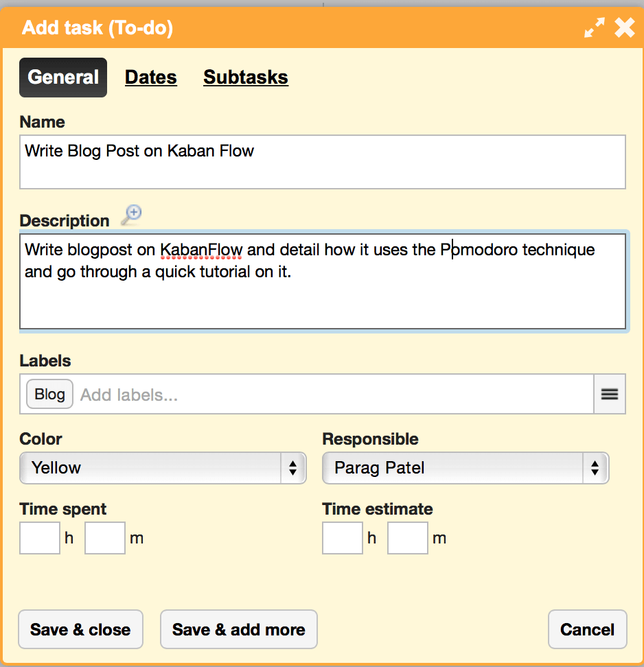Switch to the Dates tab
Image resolution: width=644 pixels, height=667 pixels.
pyautogui.click(x=150, y=78)
